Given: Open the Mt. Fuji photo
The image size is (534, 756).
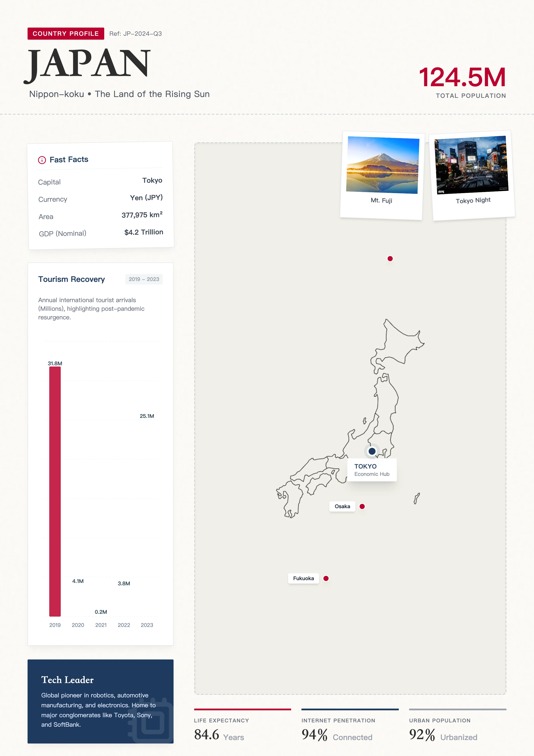Looking at the screenshot, I should tap(382, 165).
